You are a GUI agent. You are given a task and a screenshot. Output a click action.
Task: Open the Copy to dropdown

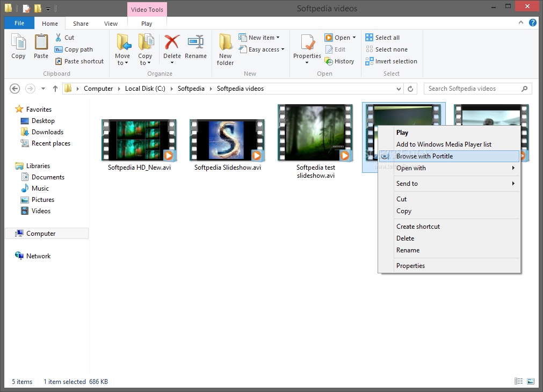point(145,59)
